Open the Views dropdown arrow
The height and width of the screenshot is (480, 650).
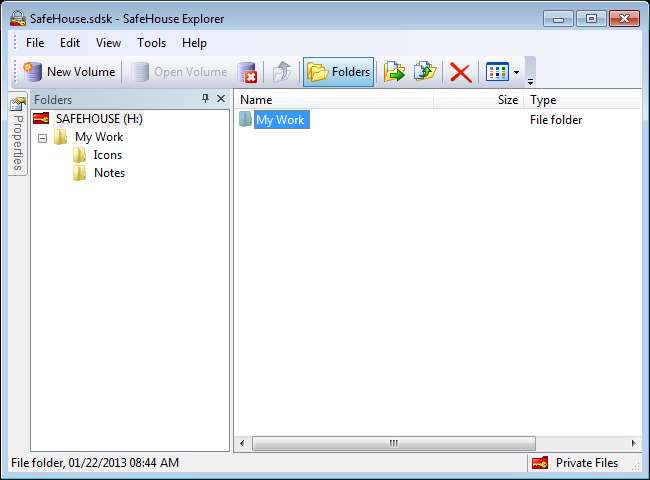517,72
